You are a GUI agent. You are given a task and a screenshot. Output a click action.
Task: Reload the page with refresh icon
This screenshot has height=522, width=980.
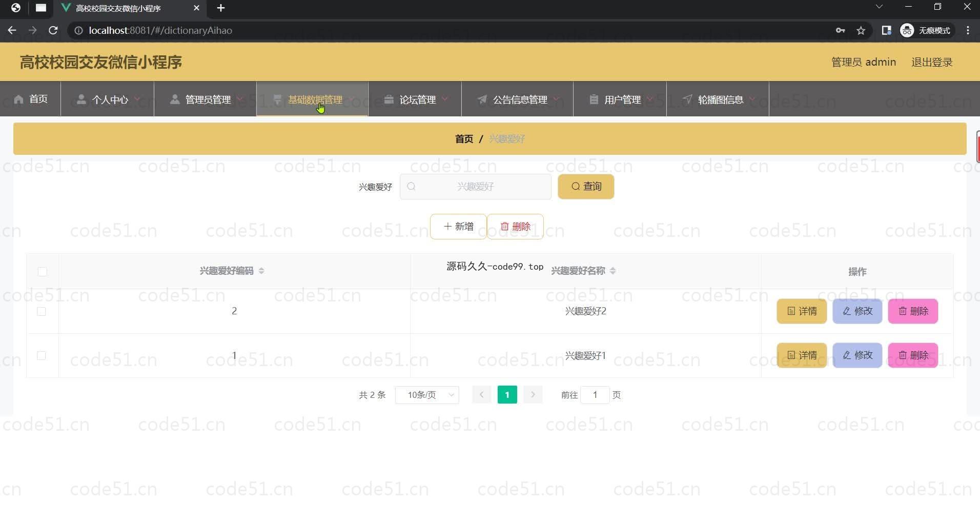(53, 30)
